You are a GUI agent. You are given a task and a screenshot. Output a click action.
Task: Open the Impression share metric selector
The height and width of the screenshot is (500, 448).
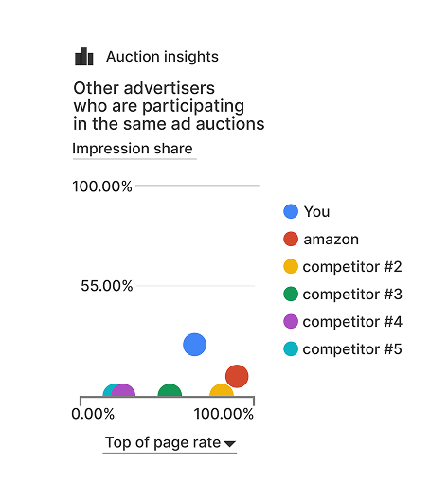[x=133, y=149]
